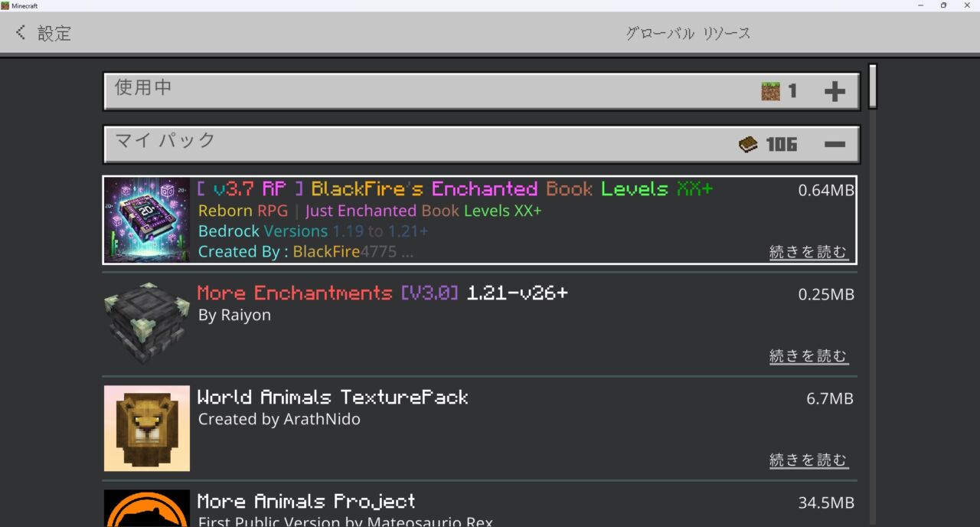Click the 0.64MB size label
Image resolution: width=980 pixels, height=527 pixels.
pyautogui.click(x=826, y=190)
